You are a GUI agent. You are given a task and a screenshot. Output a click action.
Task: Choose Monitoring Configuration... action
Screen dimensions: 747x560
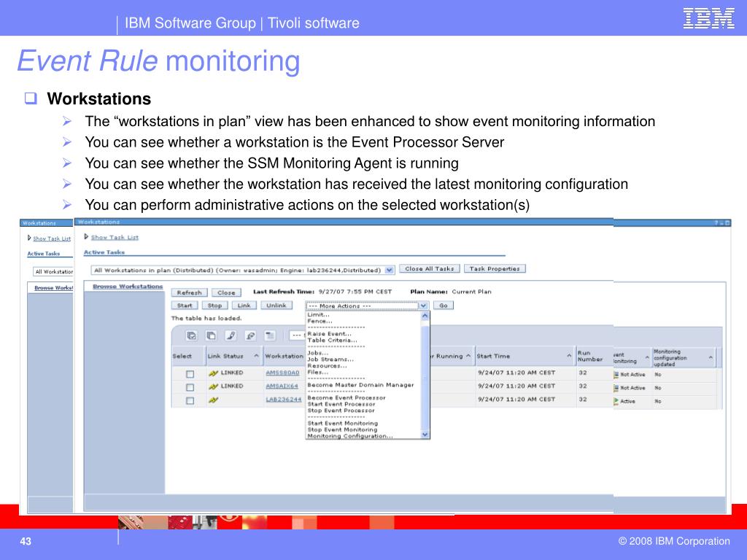[350, 436]
